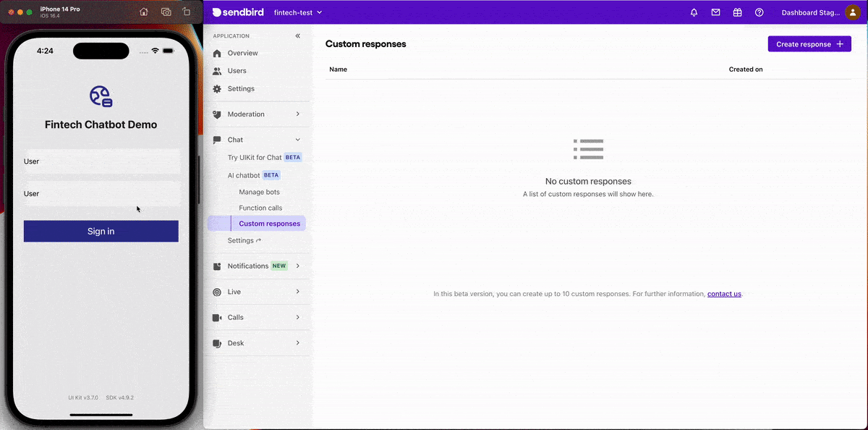Click simulator screenshot camera icon

pos(166,12)
